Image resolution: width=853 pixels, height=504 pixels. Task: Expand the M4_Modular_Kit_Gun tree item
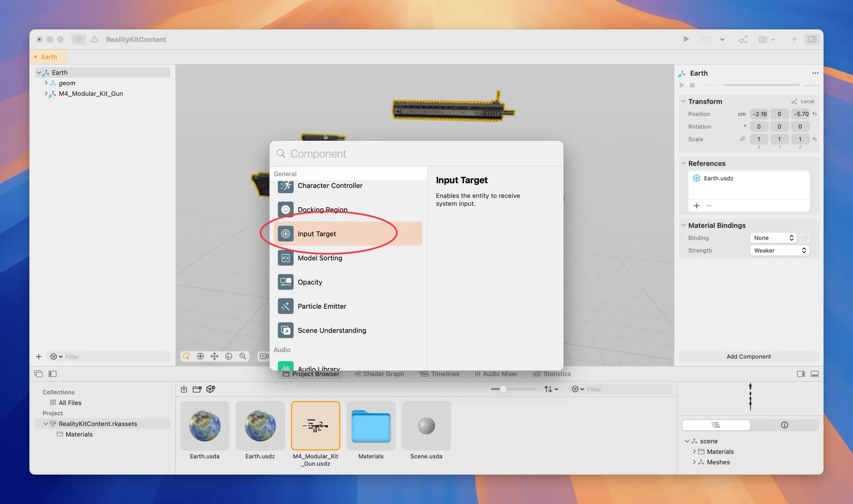46,93
